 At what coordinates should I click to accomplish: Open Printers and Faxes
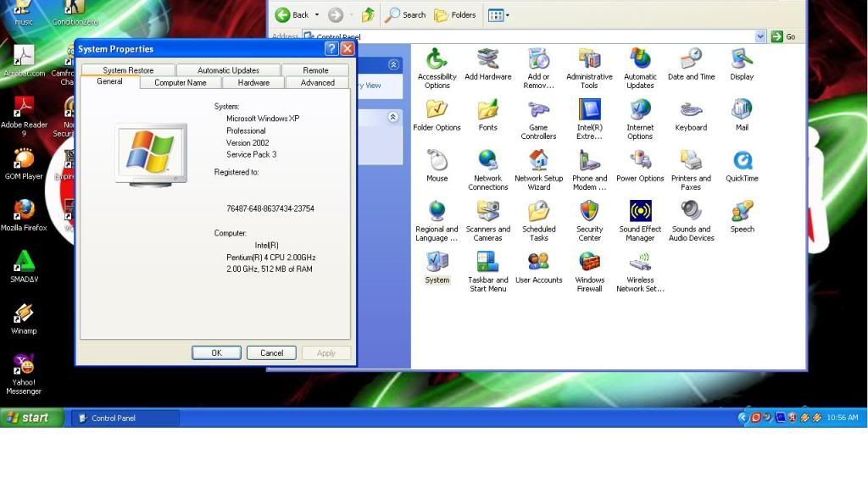(x=691, y=170)
